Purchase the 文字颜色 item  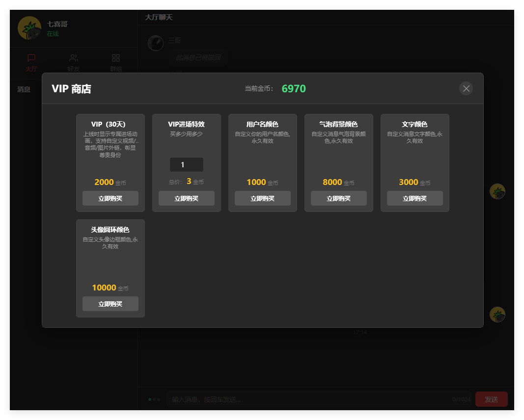pyautogui.click(x=414, y=198)
